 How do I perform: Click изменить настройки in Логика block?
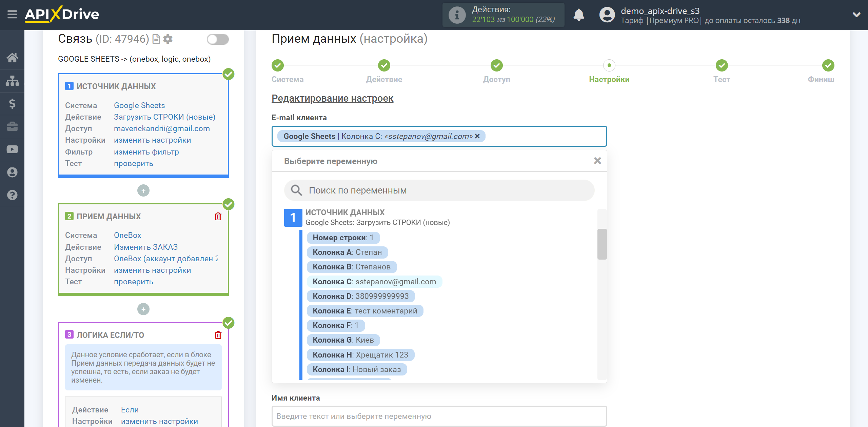point(159,421)
